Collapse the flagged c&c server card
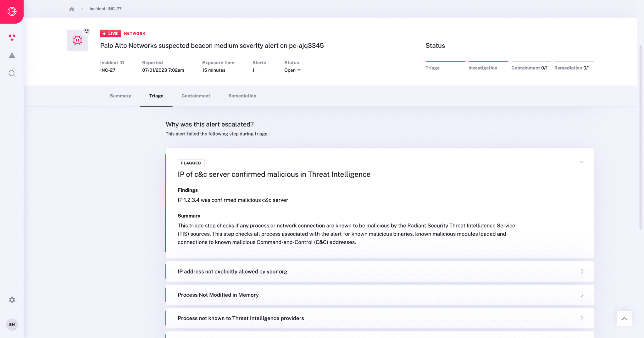This screenshot has width=644, height=338. (x=582, y=162)
